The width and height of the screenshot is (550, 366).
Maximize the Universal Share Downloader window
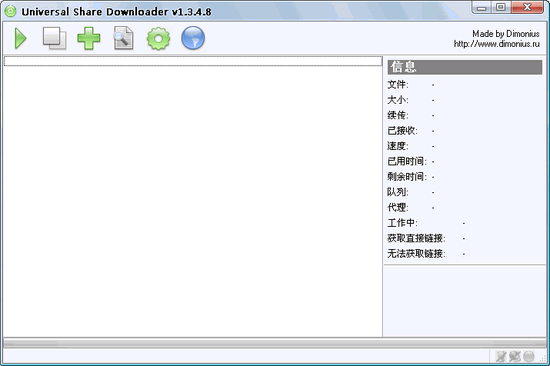point(501,7)
